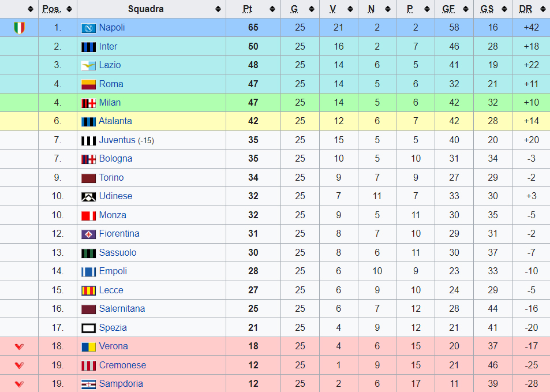This screenshot has height=392, width=550.
Task: Click the Napoli club flag icon
Action: click(x=88, y=28)
